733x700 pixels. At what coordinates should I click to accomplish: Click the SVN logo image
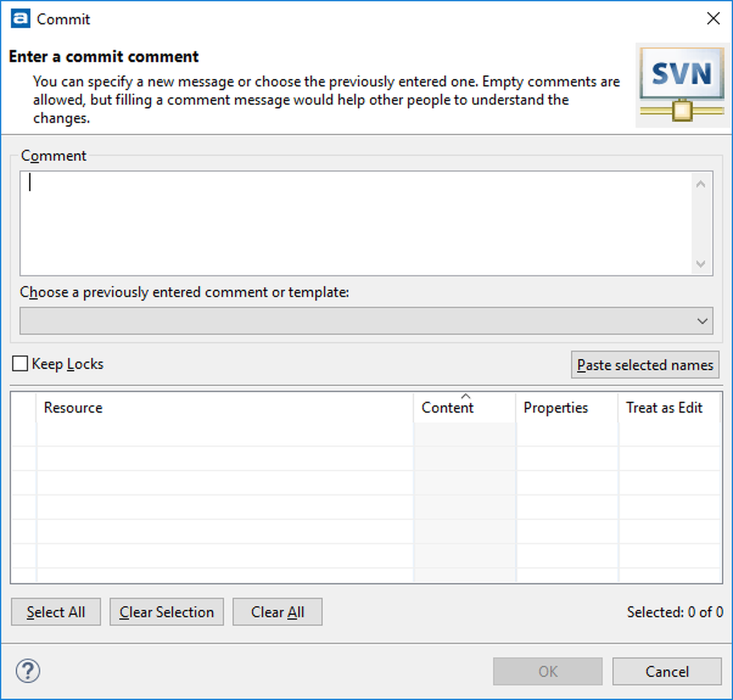(681, 85)
